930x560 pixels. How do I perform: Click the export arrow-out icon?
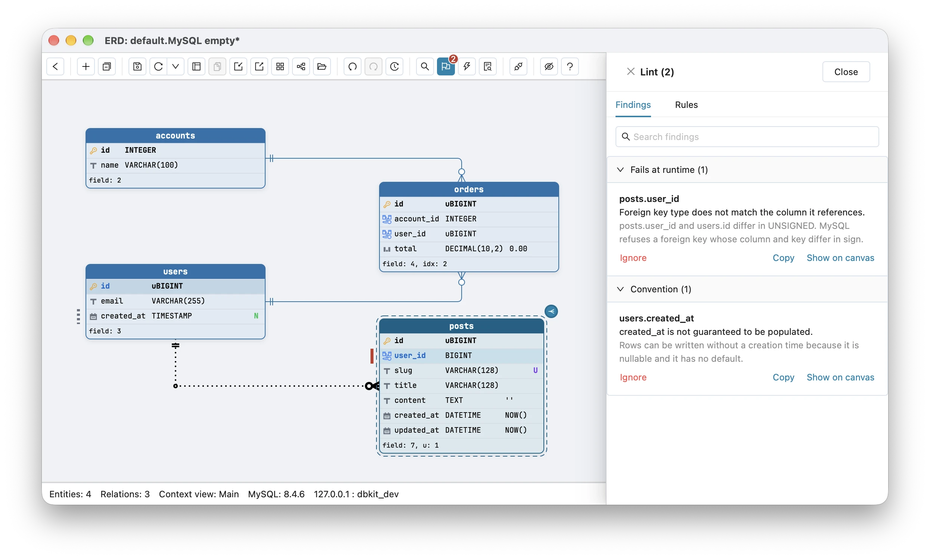259,66
